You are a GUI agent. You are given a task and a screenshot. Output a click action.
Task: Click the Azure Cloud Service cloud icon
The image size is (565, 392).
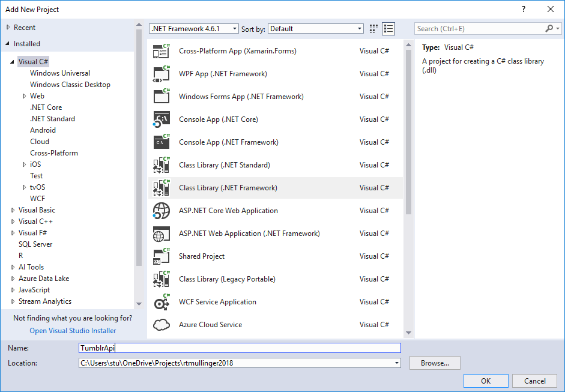(x=161, y=325)
